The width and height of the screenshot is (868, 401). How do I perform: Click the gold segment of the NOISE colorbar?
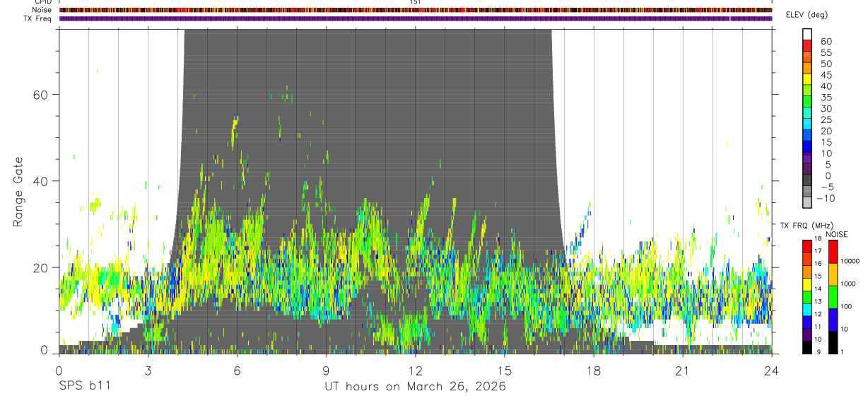833,274
